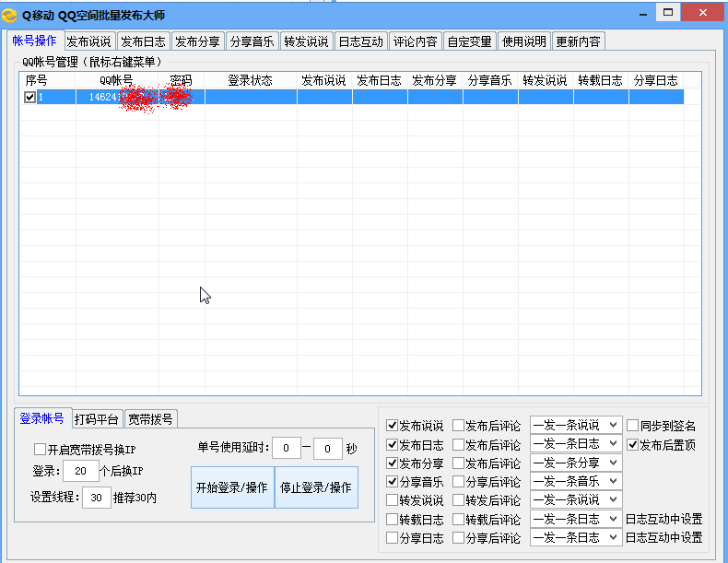The height and width of the screenshot is (563, 728).
Task: View the 使用说明 tab
Action: [x=523, y=41]
